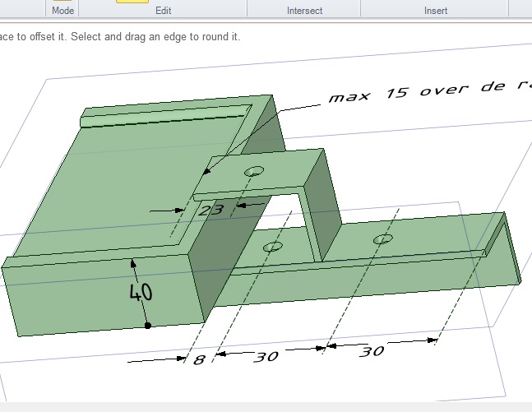532x412 pixels.
Task: Click the yellow tool icon above Edit
Action: [x=132, y=2]
